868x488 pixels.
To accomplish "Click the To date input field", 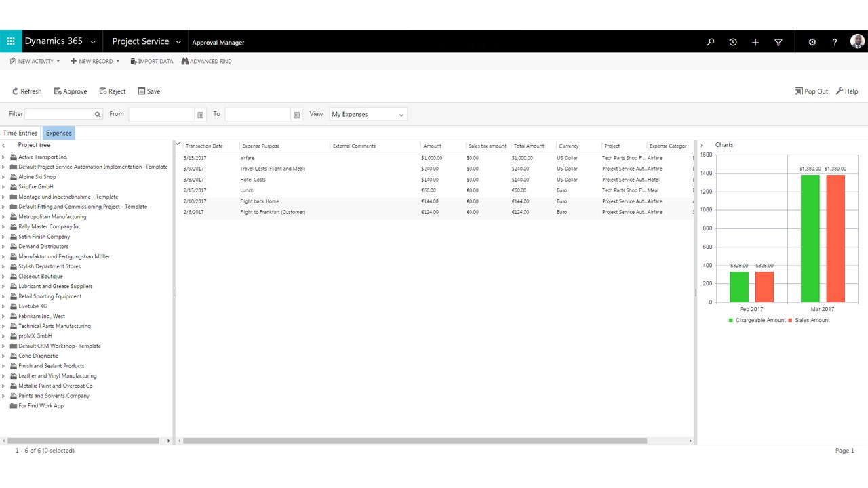I will click(x=258, y=115).
